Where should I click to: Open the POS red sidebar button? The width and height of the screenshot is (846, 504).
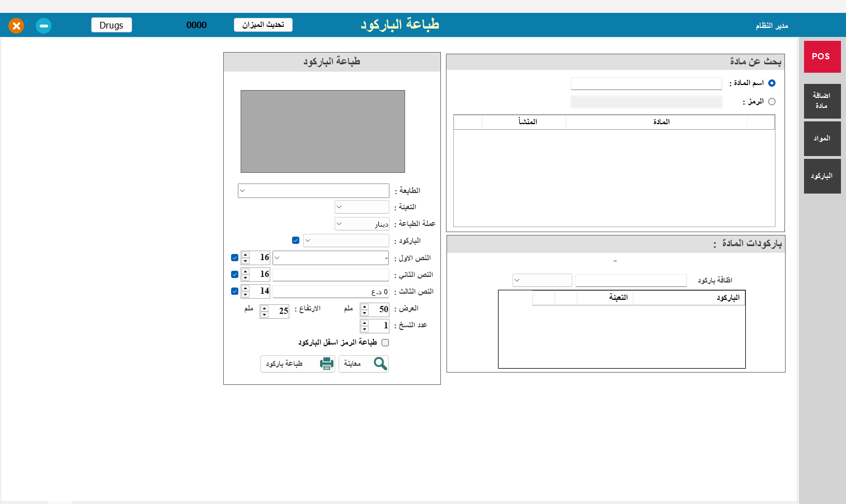pos(822,56)
